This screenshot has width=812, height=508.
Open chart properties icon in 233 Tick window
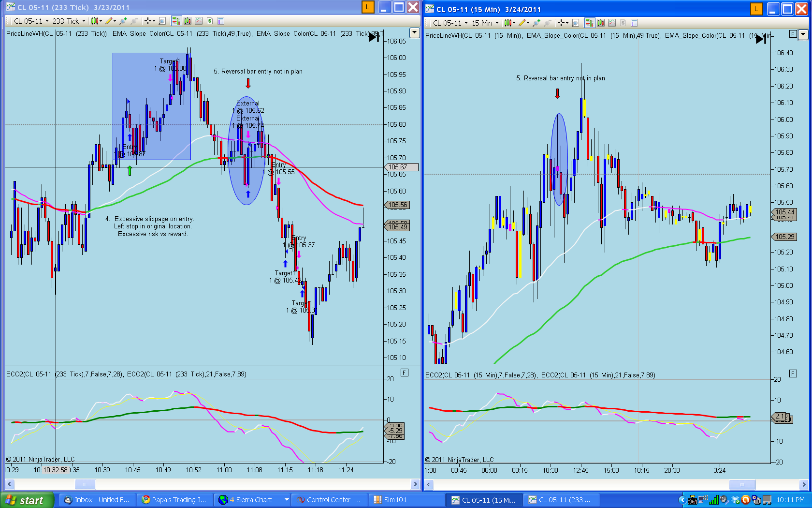pos(221,21)
